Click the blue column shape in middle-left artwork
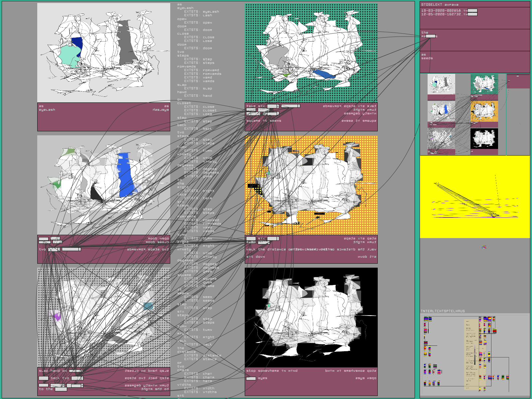 [x=125, y=175]
